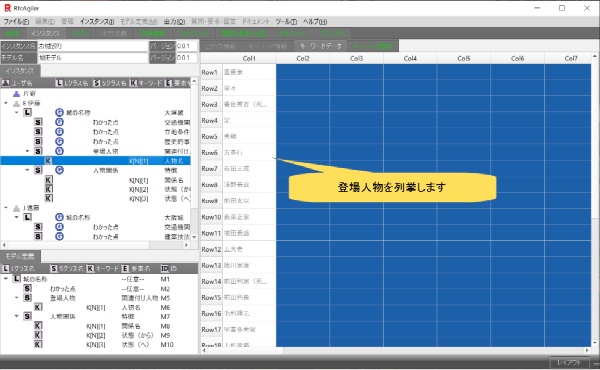Click the Col1 column header

click(x=249, y=58)
